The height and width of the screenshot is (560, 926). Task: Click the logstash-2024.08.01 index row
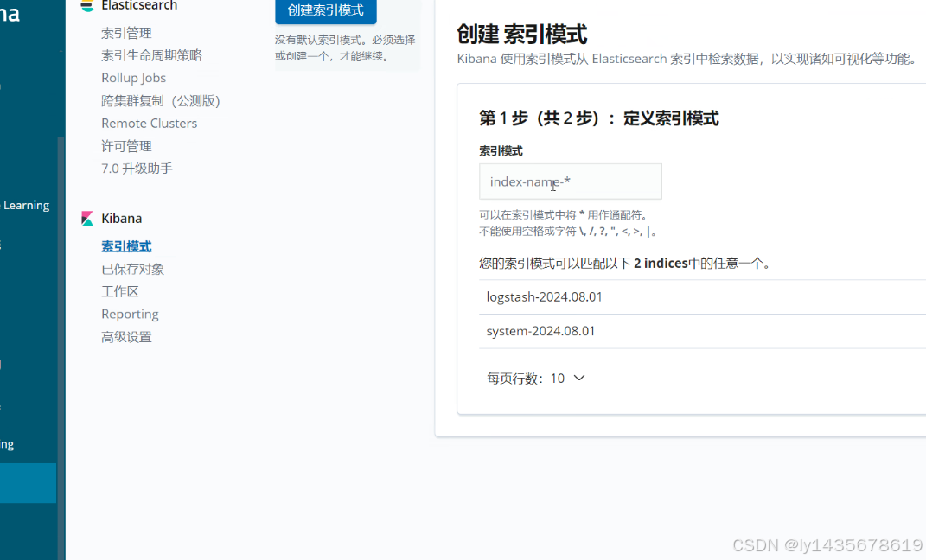(703, 296)
